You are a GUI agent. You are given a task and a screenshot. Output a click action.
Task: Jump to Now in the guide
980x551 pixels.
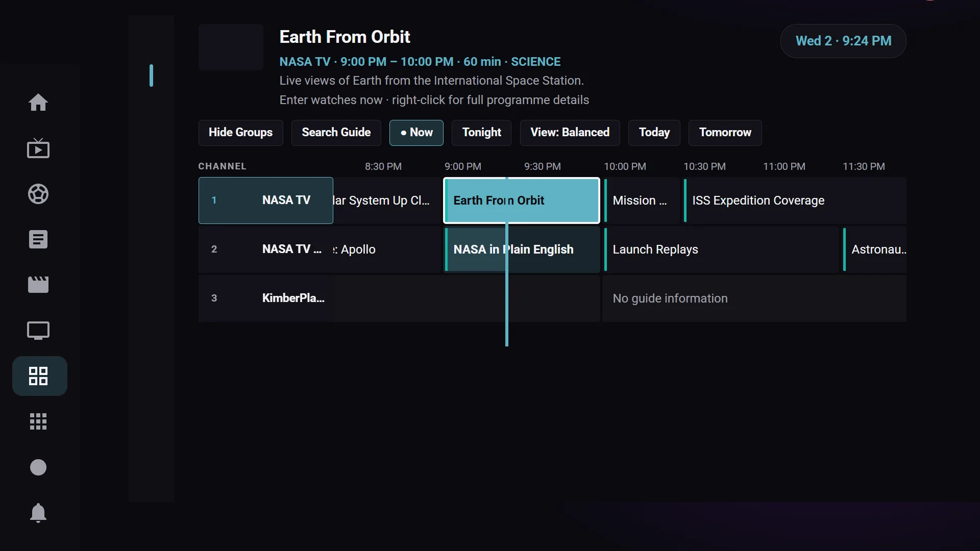416,133
